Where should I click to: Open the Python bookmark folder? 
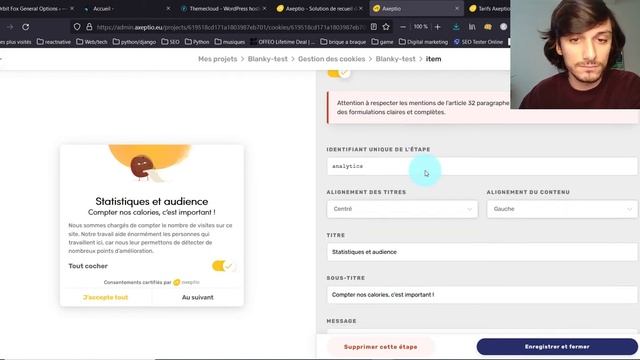point(197,42)
